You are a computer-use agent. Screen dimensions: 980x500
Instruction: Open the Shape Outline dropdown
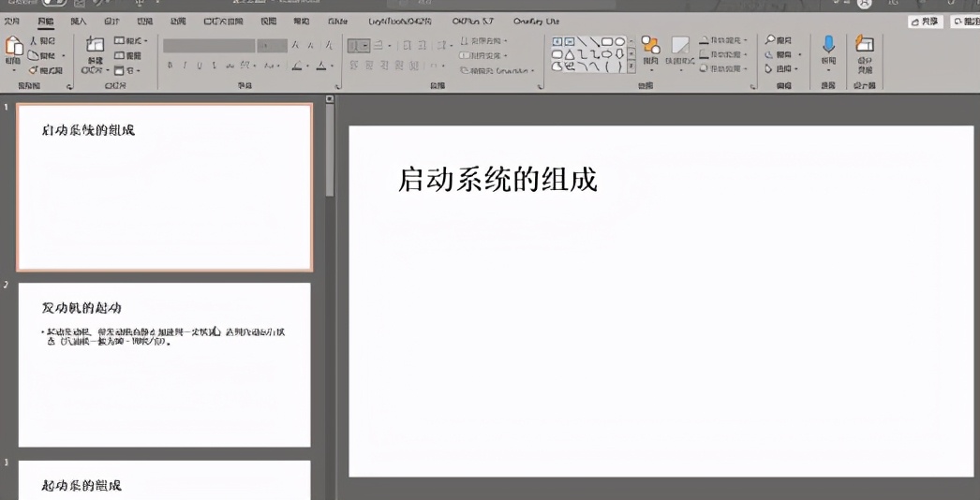[723, 54]
